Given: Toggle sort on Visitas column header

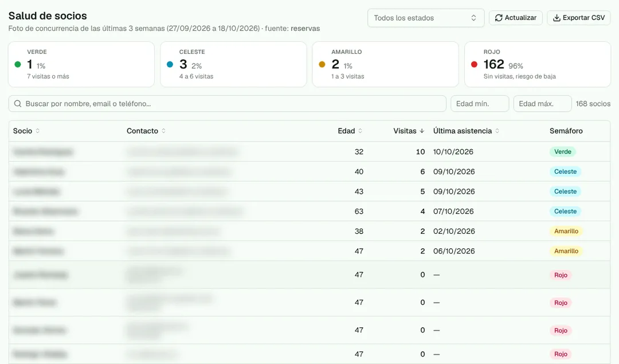Looking at the screenshot, I should [x=409, y=131].
